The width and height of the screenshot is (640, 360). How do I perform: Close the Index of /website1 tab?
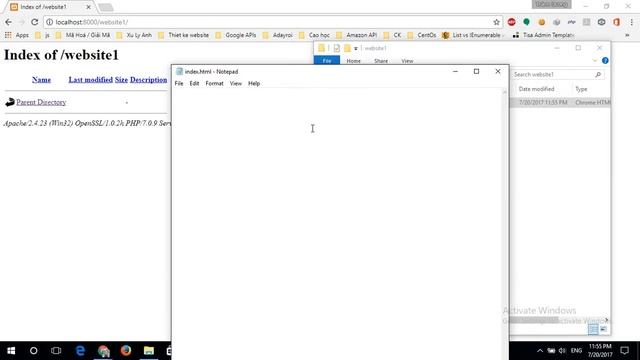coord(88,7)
